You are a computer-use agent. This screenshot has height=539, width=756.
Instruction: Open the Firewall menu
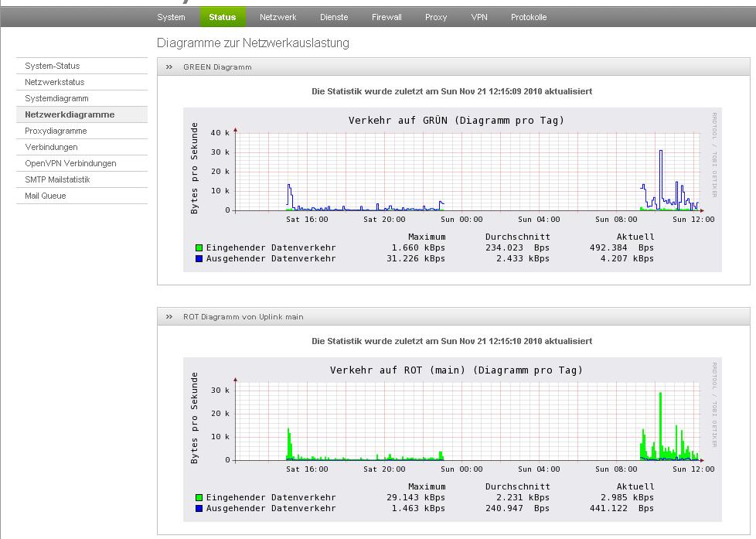[x=387, y=17]
